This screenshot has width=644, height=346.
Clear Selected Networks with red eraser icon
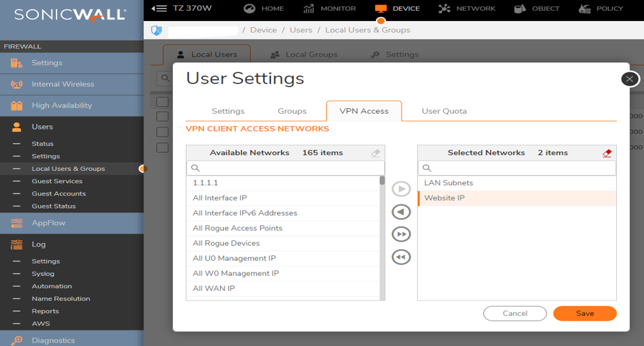pos(607,153)
